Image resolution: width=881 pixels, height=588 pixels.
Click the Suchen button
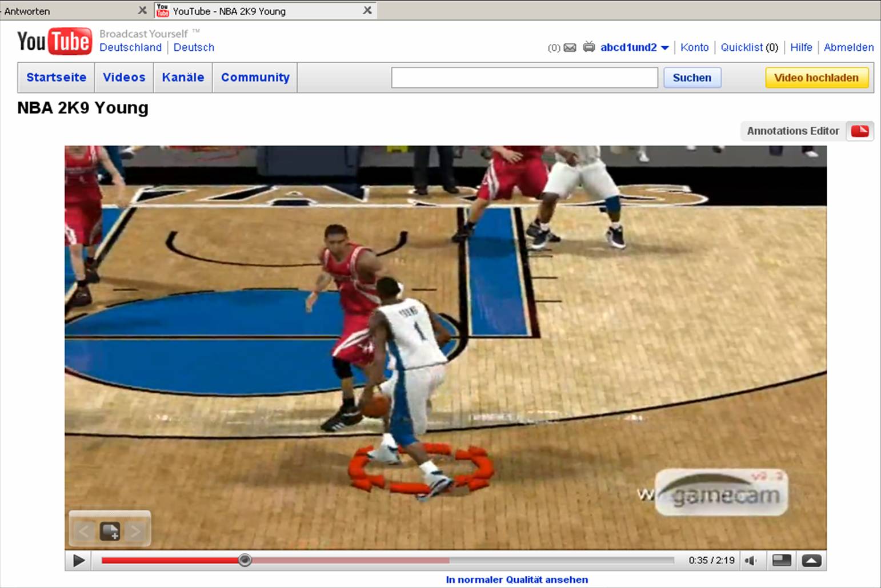(x=692, y=78)
